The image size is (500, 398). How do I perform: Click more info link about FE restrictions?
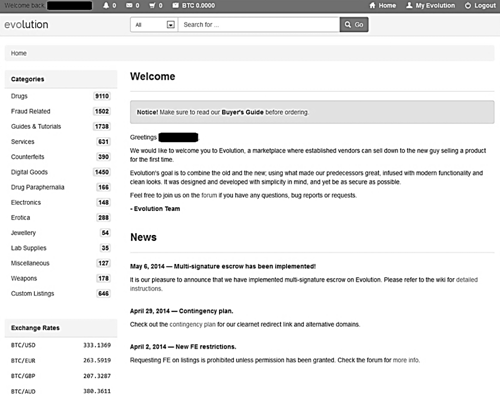click(406, 360)
